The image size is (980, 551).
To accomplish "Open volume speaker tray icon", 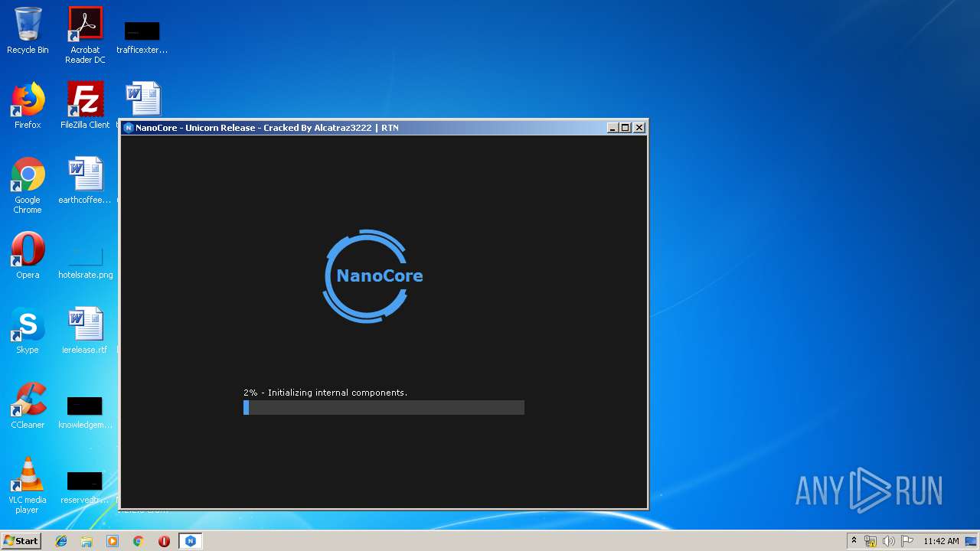I will coord(889,541).
